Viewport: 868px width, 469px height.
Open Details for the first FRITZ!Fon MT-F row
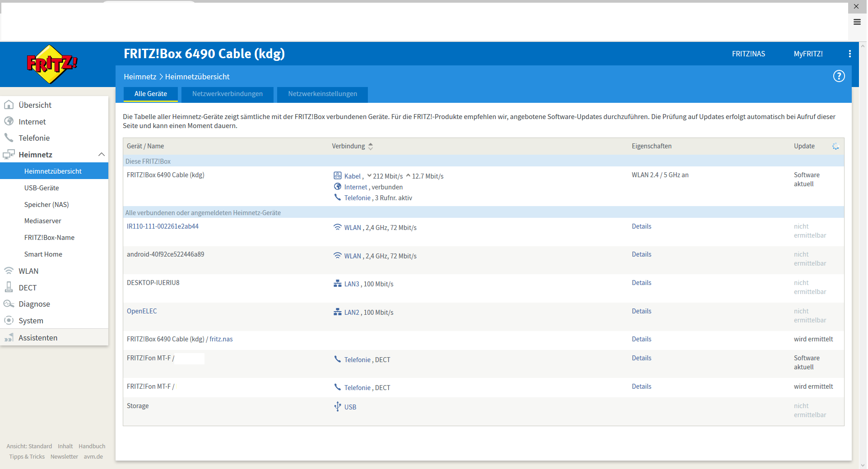point(641,358)
